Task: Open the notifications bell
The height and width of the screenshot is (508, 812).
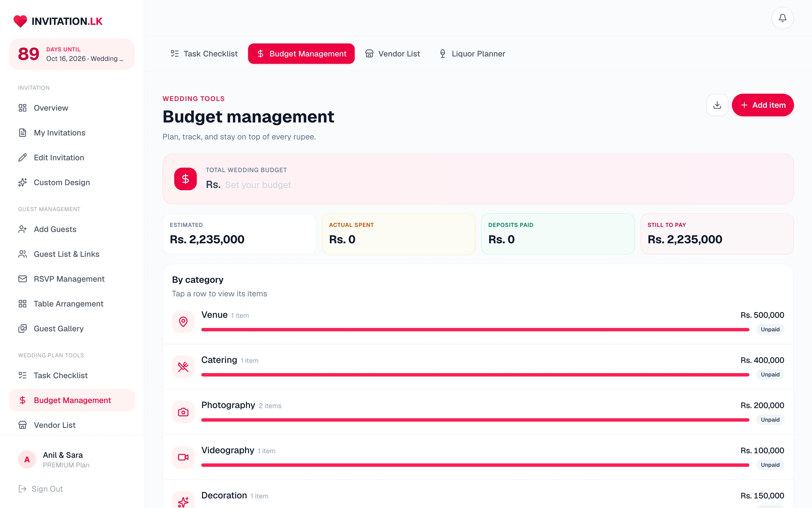Action: click(x=782, y=18)
